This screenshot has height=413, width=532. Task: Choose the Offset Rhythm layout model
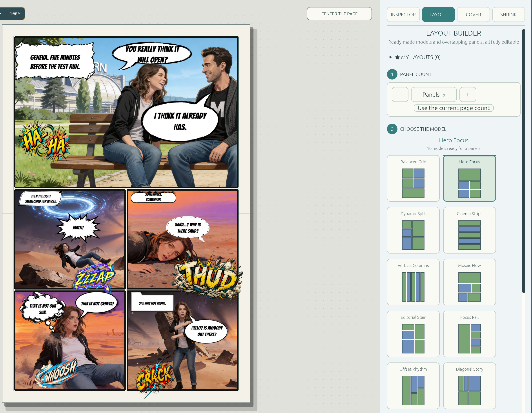(413, 386)
